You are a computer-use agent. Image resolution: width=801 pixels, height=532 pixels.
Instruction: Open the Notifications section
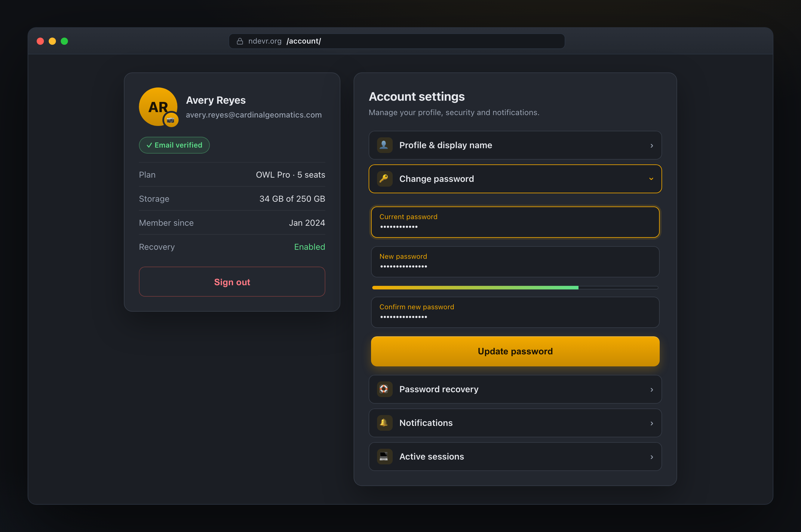coord(515,423)
